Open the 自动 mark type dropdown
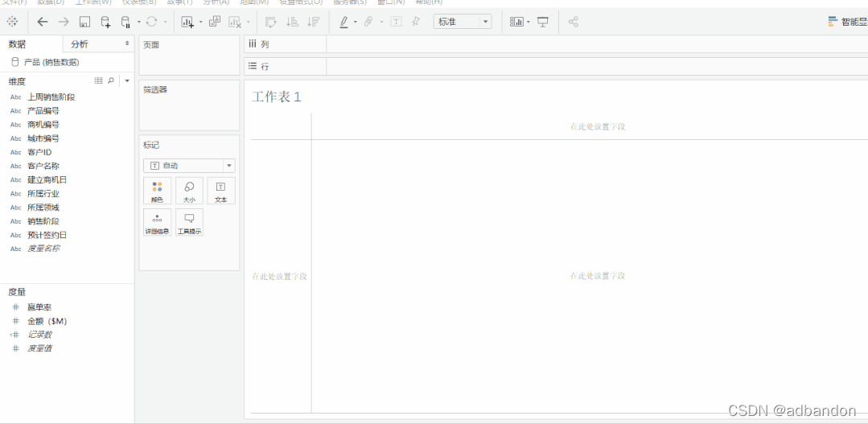 coord(189,166)
